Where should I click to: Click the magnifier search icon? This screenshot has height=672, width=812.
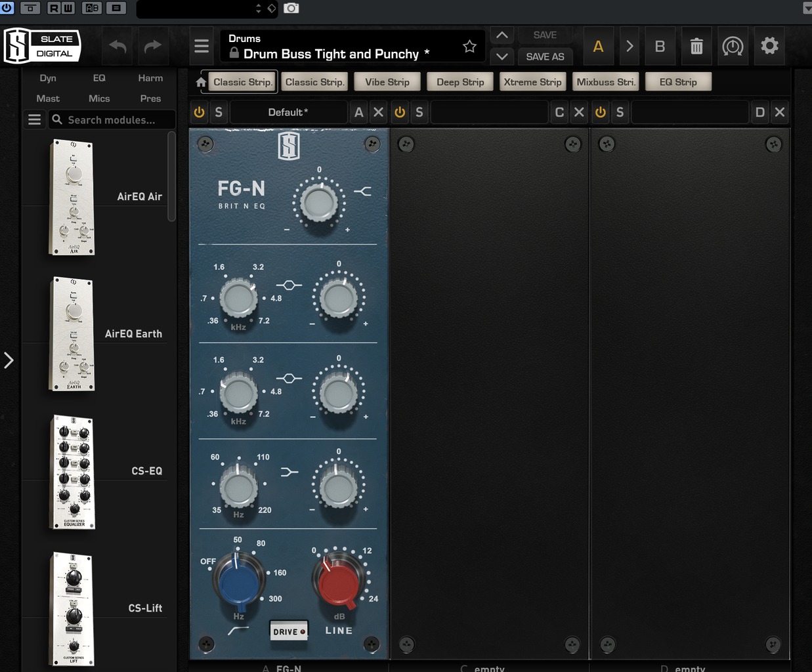[57, 119]
